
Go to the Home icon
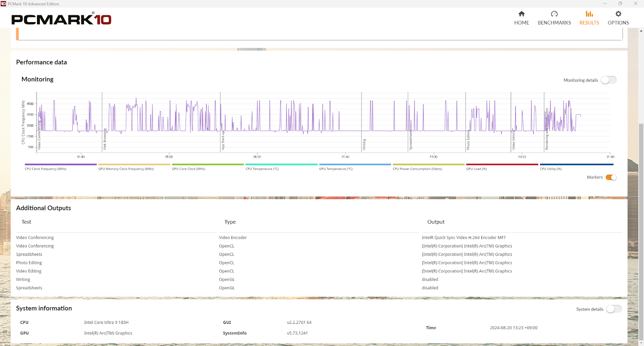pos(522,14)
